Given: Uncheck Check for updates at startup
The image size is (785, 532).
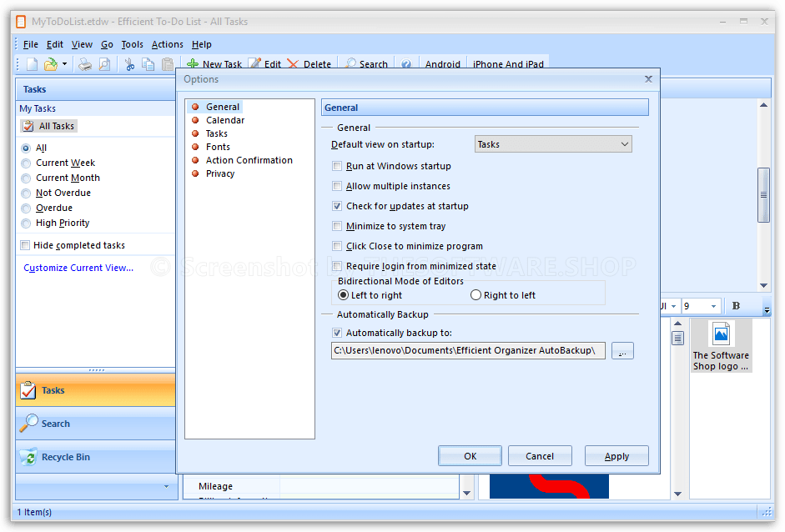Looking at the screenshot, I should (337, 206).
